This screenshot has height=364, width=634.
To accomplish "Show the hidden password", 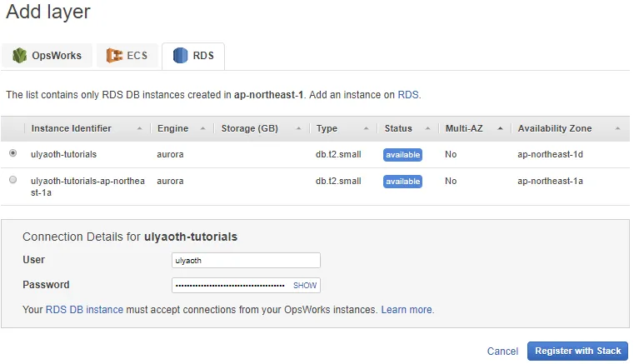I will click(305, 285).
